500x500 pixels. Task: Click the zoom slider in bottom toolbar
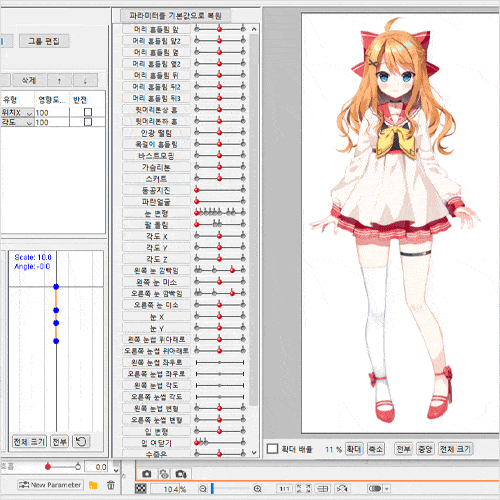[230, 489]
